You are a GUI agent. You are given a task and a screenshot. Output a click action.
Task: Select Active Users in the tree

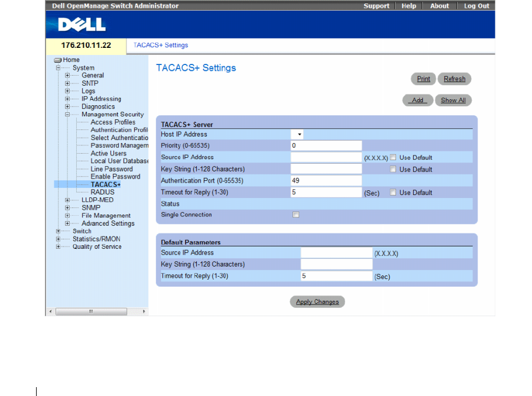(109, 154)
